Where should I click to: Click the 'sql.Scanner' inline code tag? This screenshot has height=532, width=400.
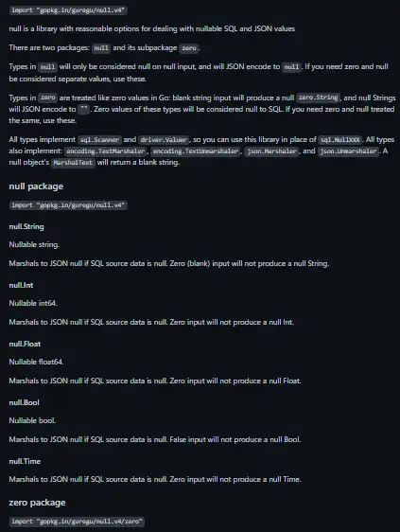pos(99,140)
